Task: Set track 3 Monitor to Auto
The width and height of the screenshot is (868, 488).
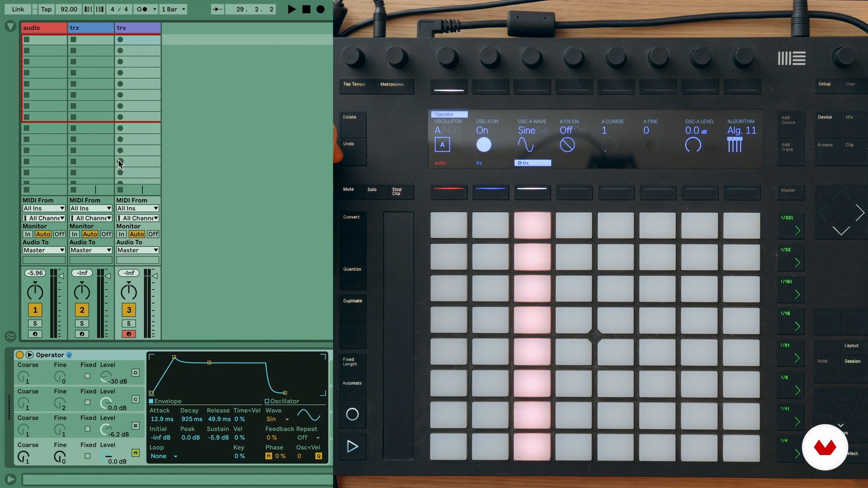Action: coord(137,234)
